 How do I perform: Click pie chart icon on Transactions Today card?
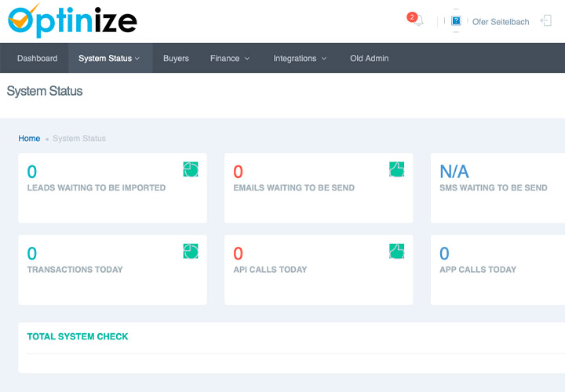tap(191, 251)
